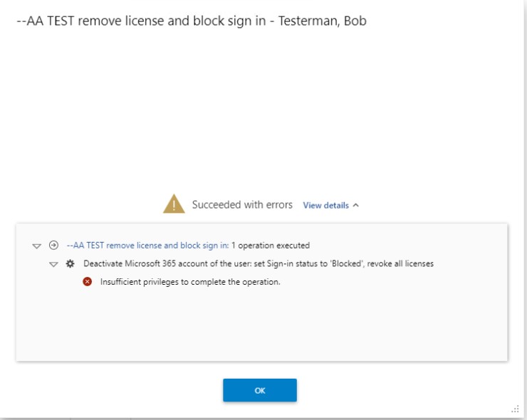Click the 'Testerman, Bob' name in the title
Screen dimensions: 527x420
click(x=323, y=21)
